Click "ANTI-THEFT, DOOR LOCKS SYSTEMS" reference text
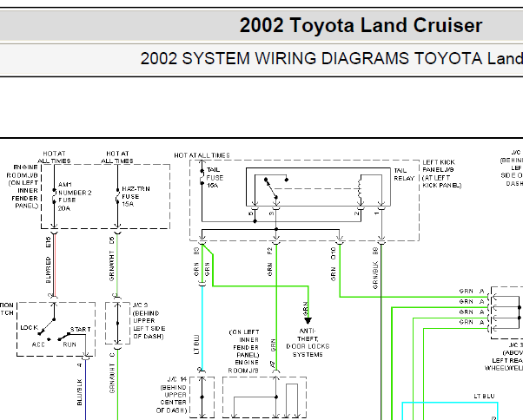Image resolution: width=523 pixels, height=420 pixels. 308,343
